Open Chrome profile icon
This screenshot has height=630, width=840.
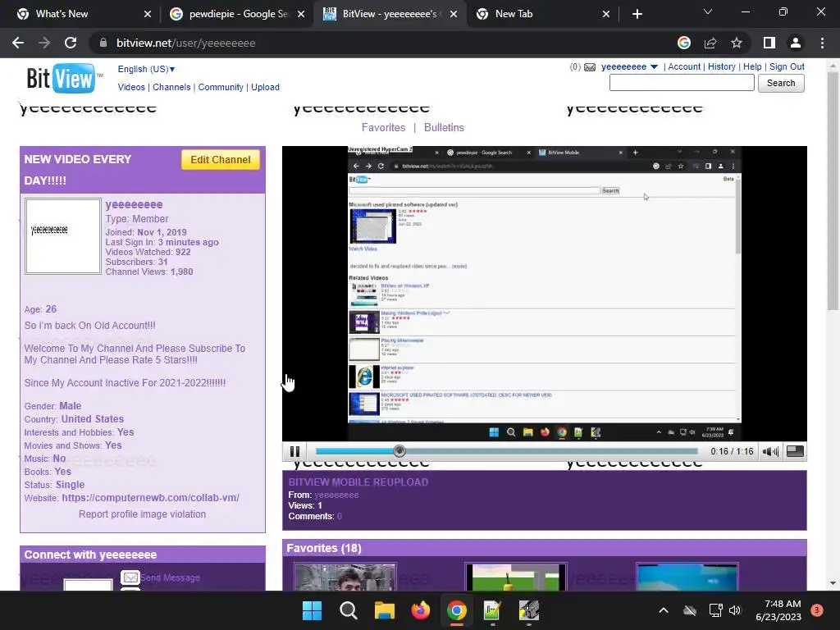click(796, 43)
